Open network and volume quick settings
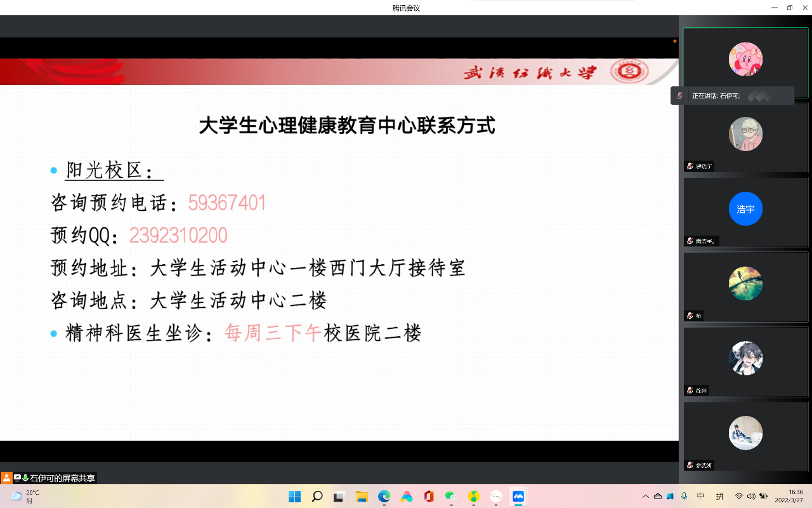This screenshot has width=812, height=508. (x=751, y=496)
